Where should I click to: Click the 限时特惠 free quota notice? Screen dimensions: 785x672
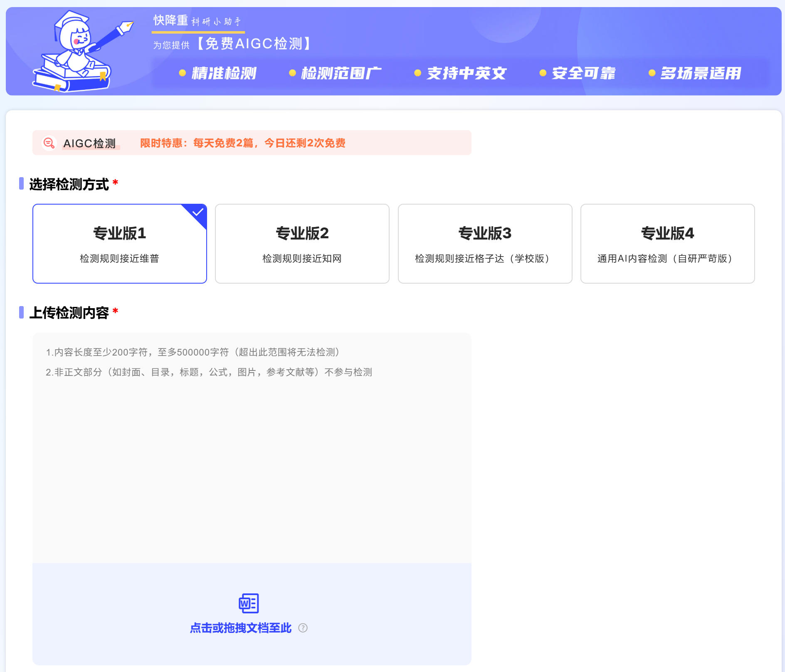tap(243, 143)
